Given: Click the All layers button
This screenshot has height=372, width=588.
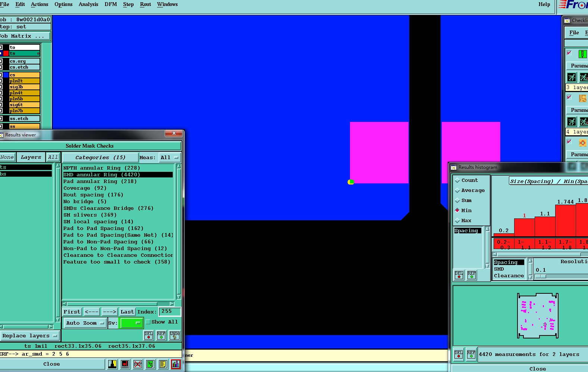Looking at the screenshot, I should [x=53, y=157].
